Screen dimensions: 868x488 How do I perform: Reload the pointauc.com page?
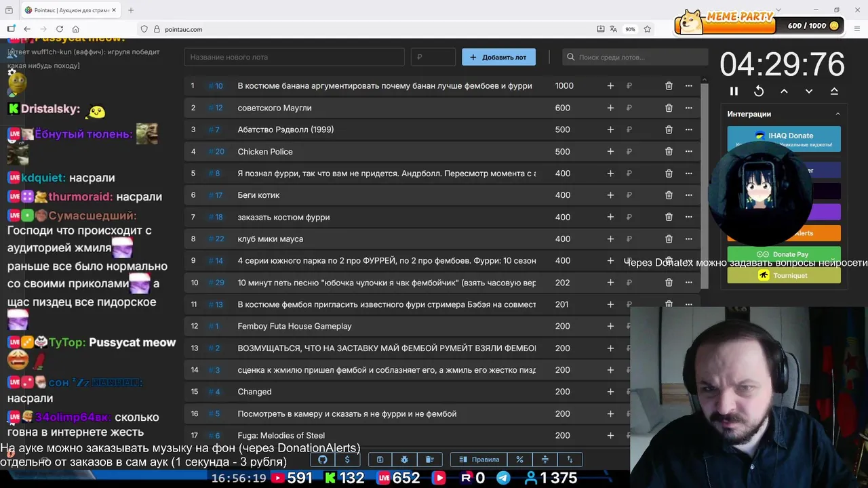60,29
